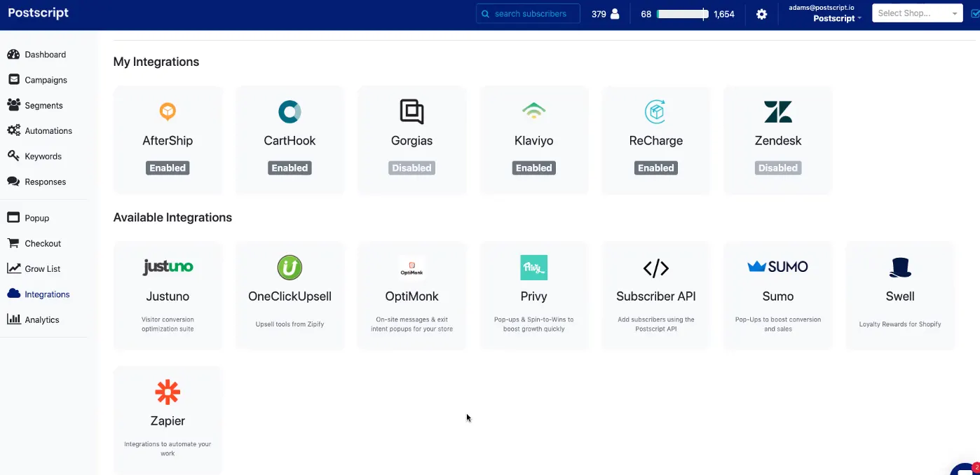Click the adams@postscript.io account email
980x475 pixels.
[822, 7]
